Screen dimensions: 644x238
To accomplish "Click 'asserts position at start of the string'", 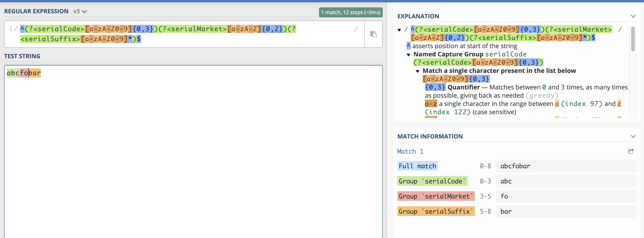I will [x=465, y=46].
